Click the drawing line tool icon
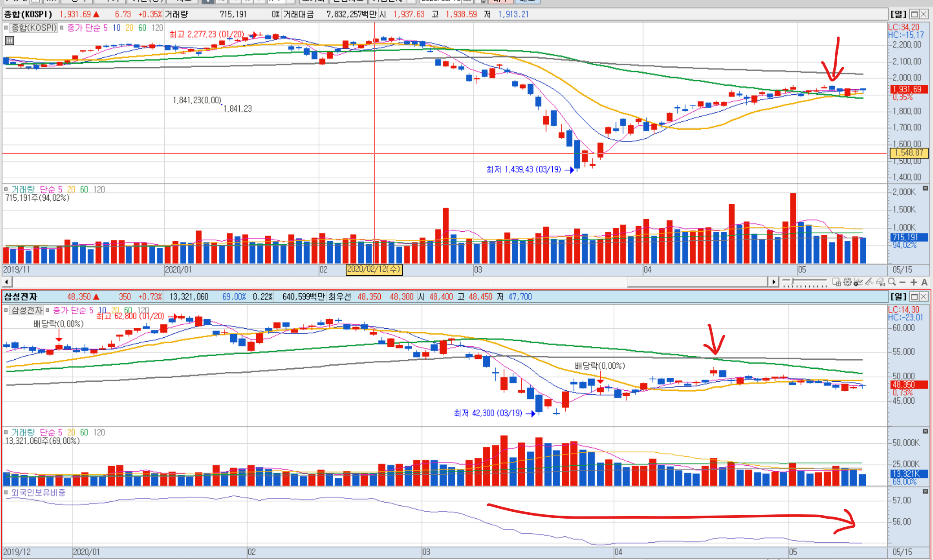Image resolution: width=933 pixels, height=560 pixels. [x=869, y=282]
